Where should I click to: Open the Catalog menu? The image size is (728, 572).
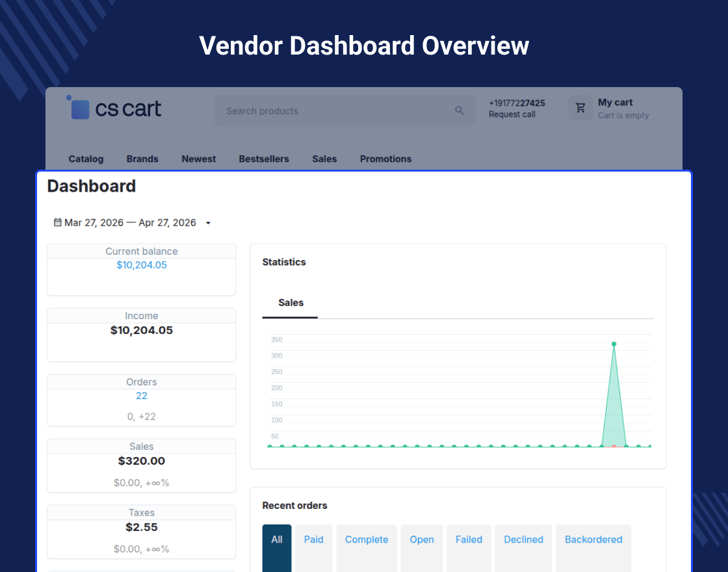[x=86, y=159]
